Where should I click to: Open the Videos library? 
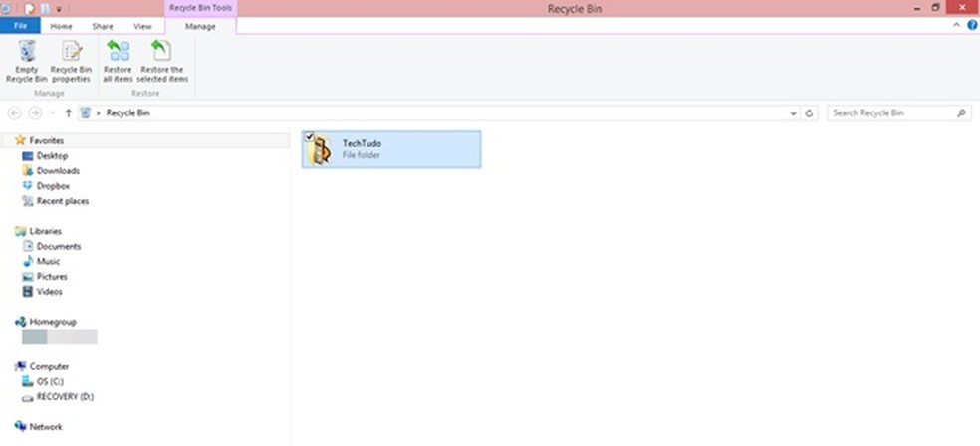(50, 291)
